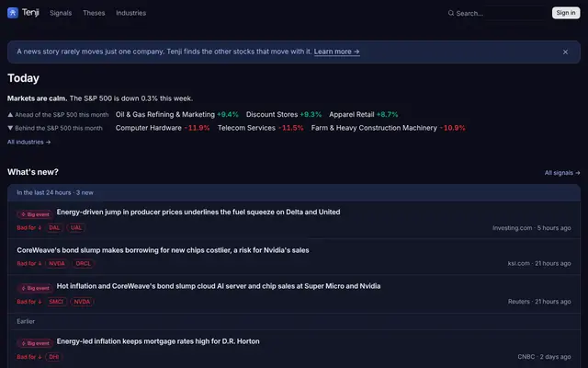This screenshot has height=368, width=588.
Task: Click Big event badge on Super Micro story
Action: pos(35,288)
